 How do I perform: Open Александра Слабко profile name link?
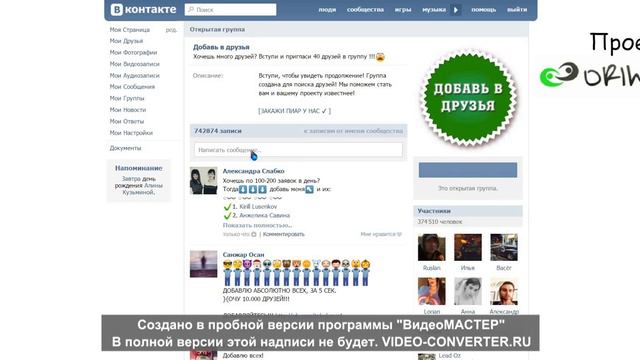click(253, 171)
